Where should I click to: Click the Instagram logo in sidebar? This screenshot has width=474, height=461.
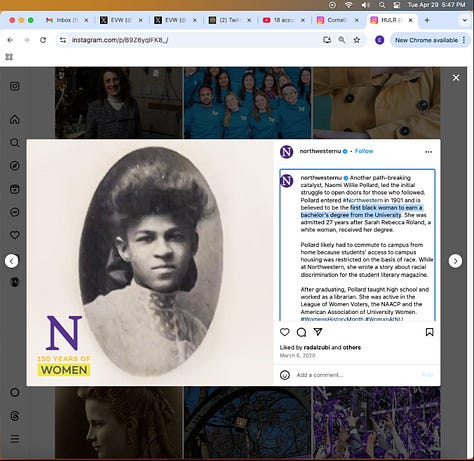(x=15, y=86)
